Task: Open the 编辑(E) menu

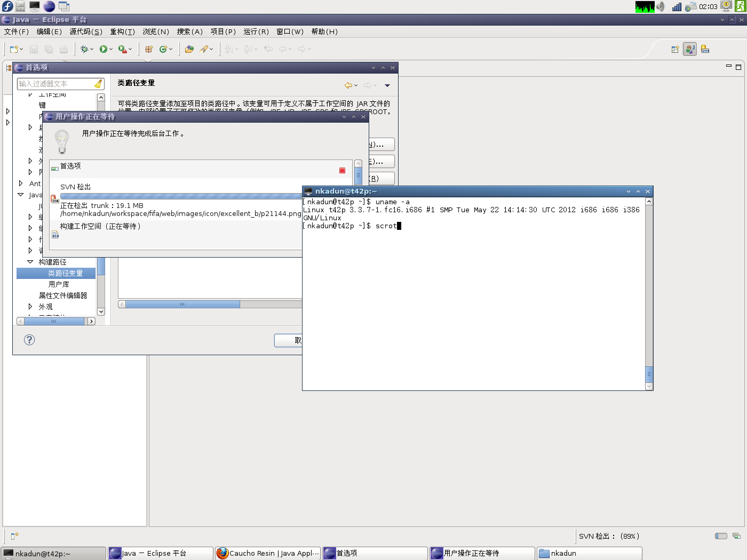Action: [x=49, y=31]
